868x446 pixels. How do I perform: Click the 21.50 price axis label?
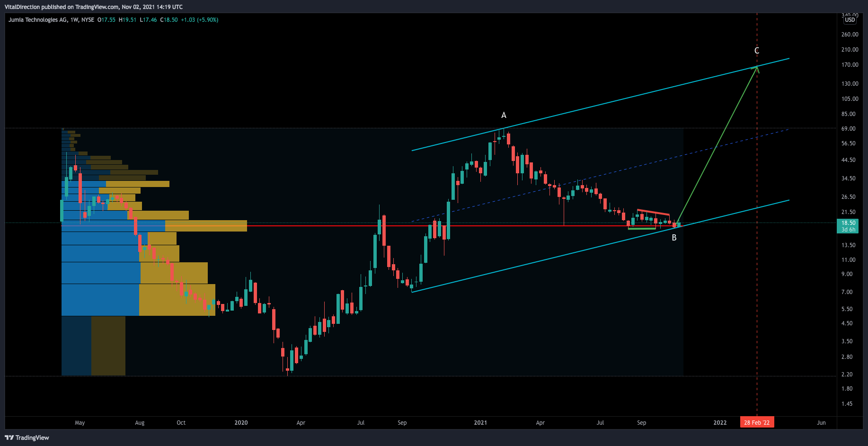pos(849,212)
